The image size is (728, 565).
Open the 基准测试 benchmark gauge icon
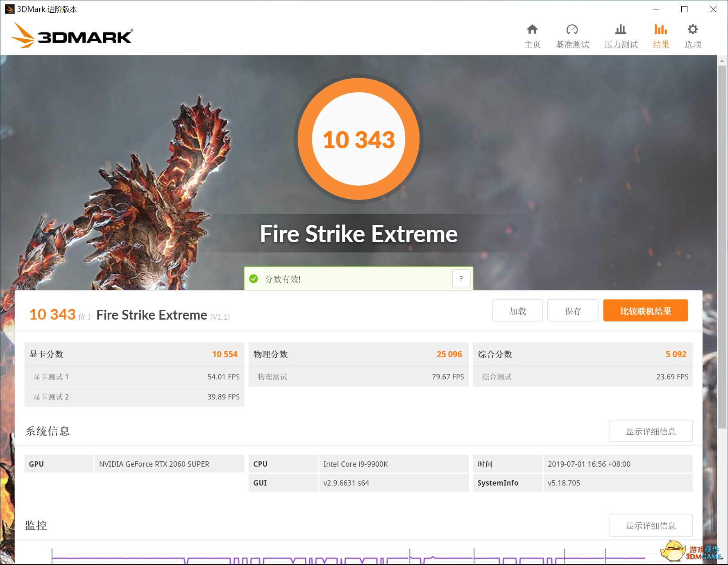pyautogui.click(x=572, y=29)
